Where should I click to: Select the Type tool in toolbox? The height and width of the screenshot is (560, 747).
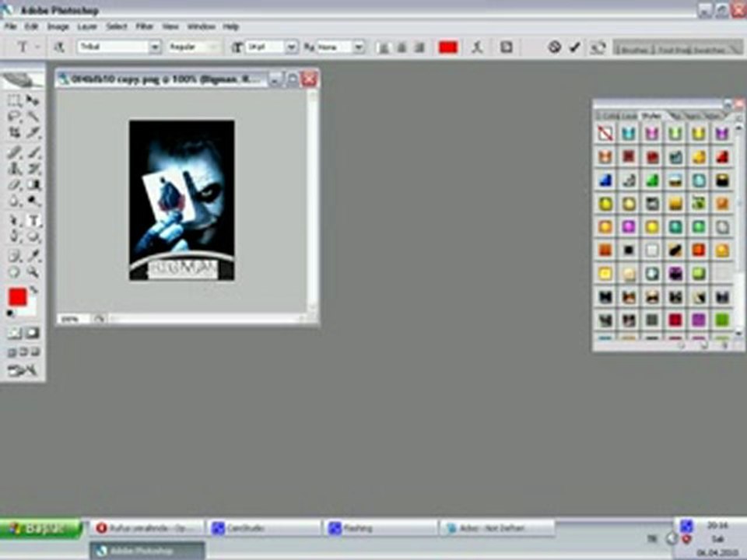coord(33,221)
